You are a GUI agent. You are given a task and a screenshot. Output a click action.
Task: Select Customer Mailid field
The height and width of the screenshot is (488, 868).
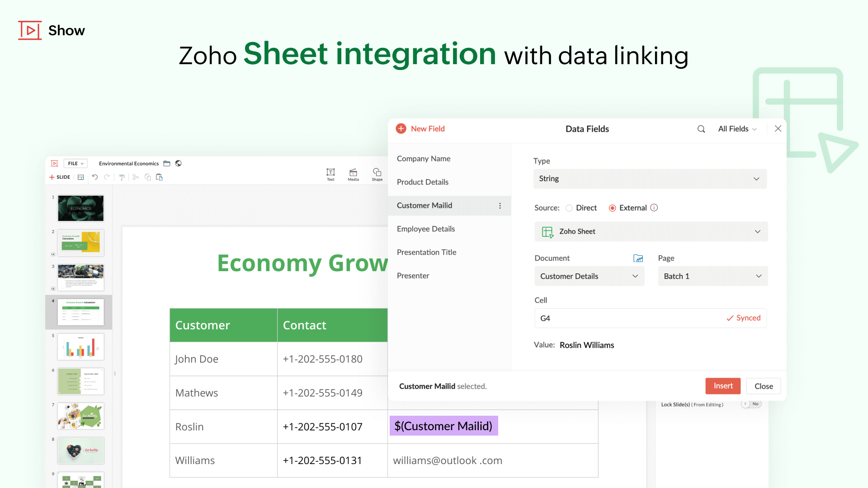(449, 206)
